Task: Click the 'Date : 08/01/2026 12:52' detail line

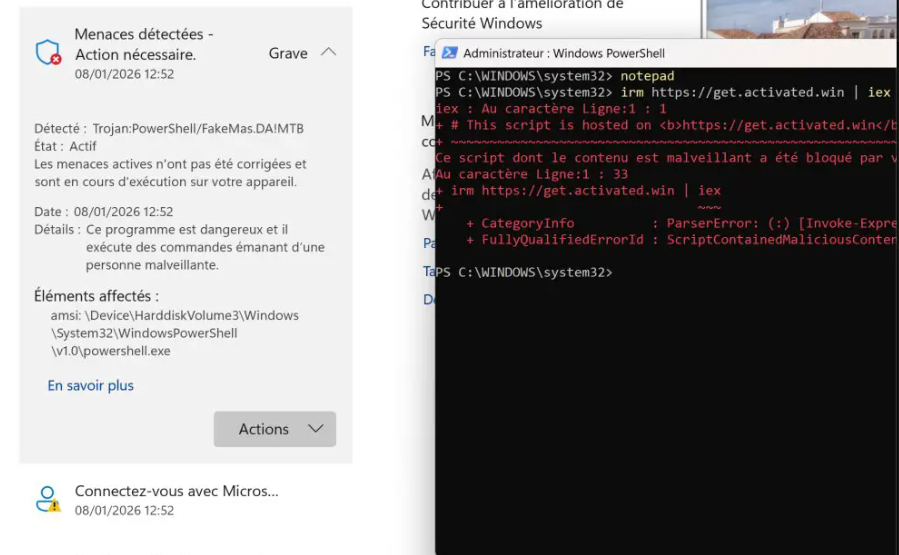Action: click(104, 212)
